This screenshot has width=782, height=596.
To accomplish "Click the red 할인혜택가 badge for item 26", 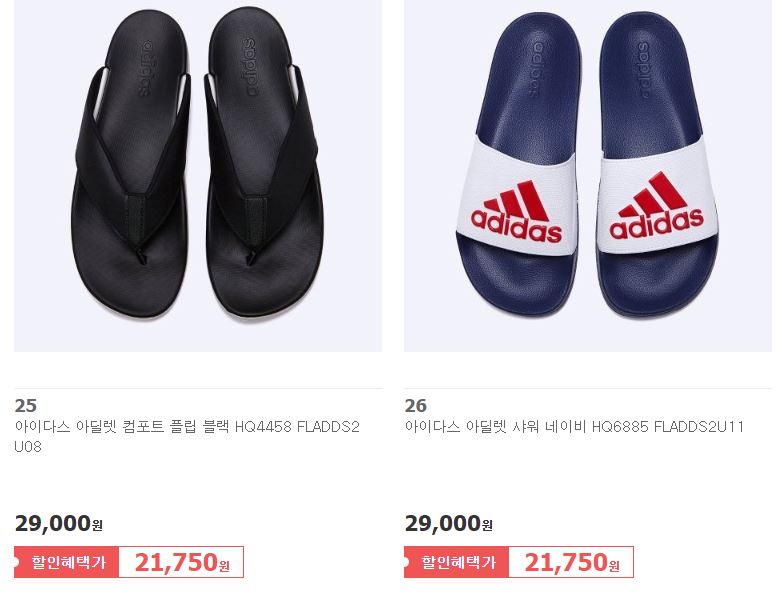I will click(456, 562).
